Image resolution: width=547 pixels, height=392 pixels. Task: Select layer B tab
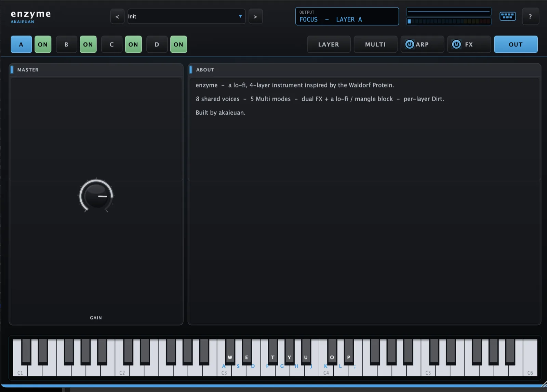pyautogui.click(x=66, y=44)
